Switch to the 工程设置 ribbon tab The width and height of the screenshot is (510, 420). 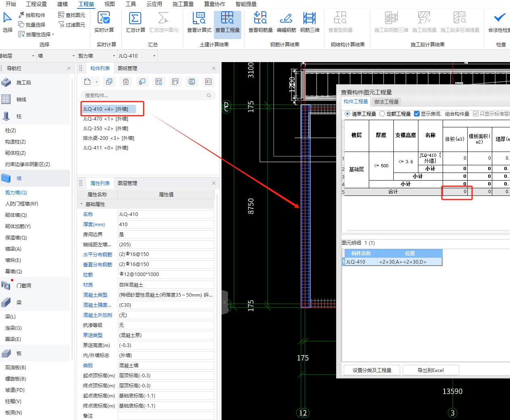[x=36, y=4]
